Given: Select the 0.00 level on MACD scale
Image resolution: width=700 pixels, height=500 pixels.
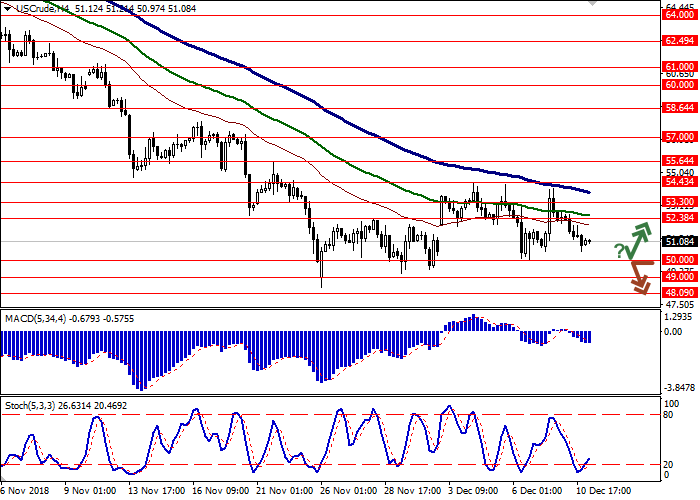Looking at the screenshot, I should coord(674,331).
